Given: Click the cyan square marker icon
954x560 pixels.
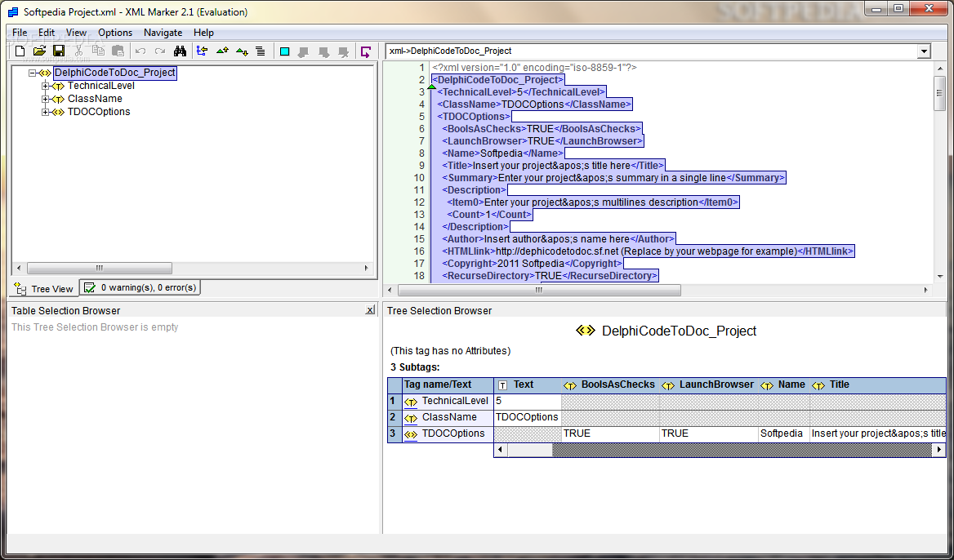Looking at the screenshot, I should tap(284, 51).
